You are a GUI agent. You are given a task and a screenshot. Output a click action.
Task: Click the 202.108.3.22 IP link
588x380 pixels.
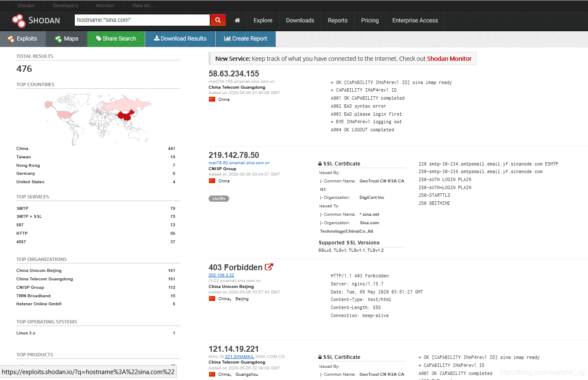pos(221,275)
